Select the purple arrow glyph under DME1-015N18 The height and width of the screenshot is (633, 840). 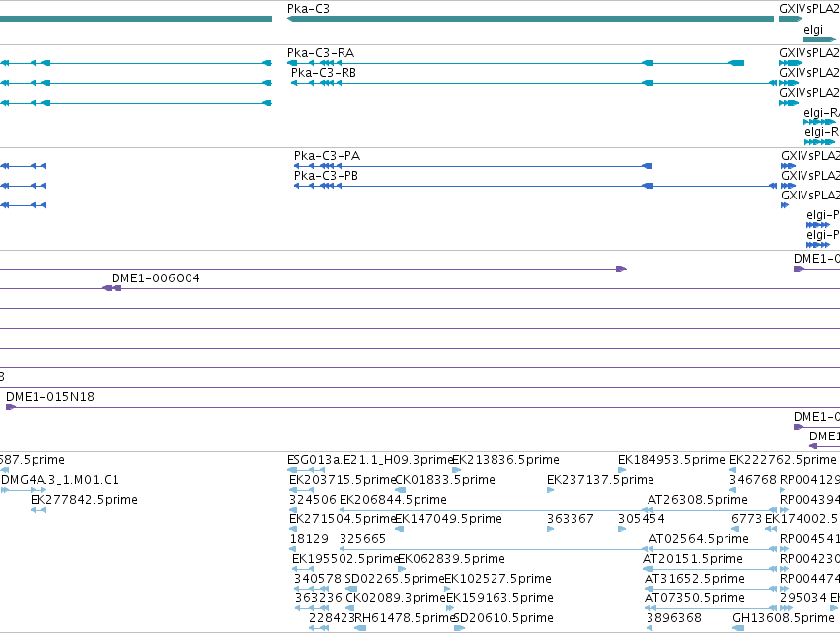(x=11, y=407)
